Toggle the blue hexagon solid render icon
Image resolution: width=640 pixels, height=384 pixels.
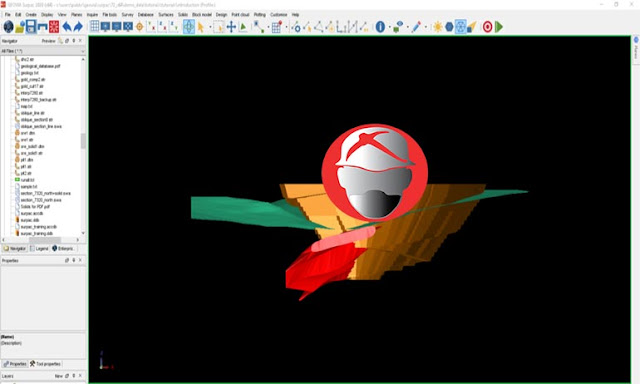[449, 27]
